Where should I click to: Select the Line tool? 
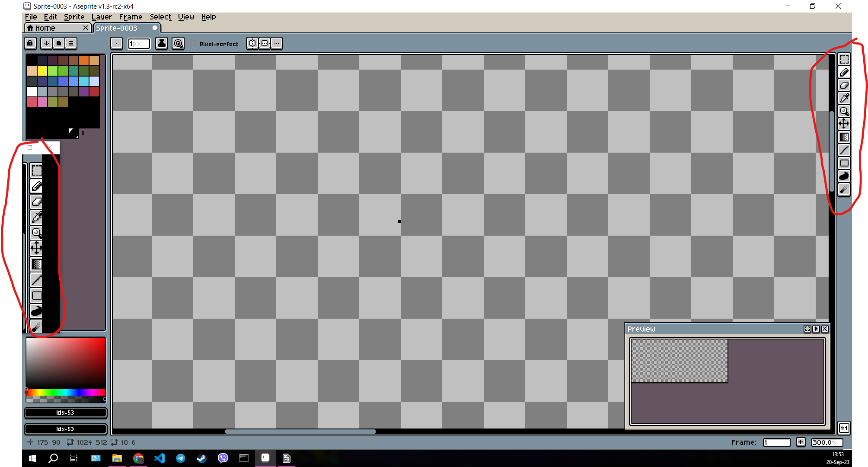pos(844,150)
